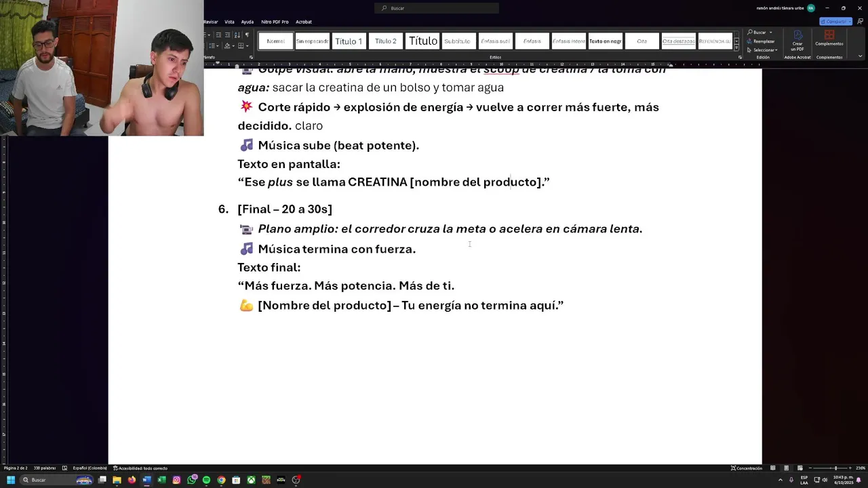Image resolution: width=868 pixels, height=488 pixels.
Task: Click the Word title bar Buscar search box
Action: 437,8
